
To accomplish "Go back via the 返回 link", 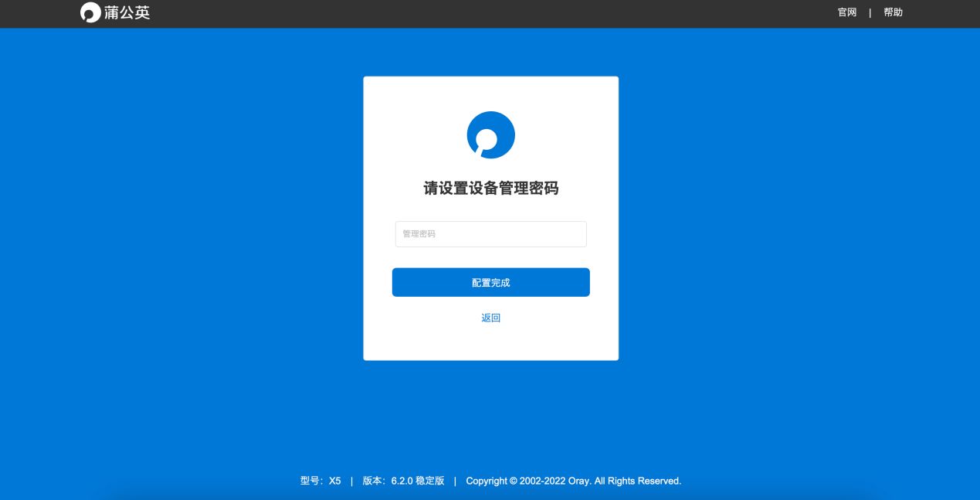I will pos(491,318).
